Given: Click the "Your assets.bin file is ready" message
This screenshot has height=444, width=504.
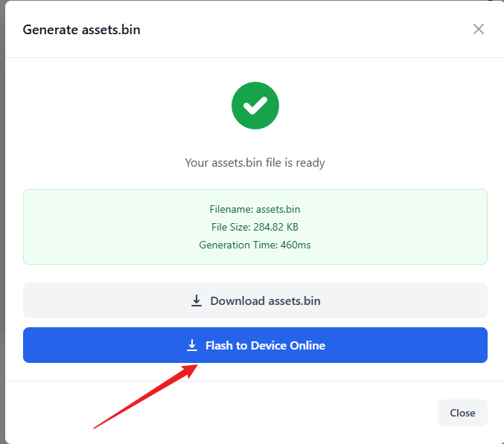Looking at the screenshot, I should pyautogui.click(x=255, y=162).
